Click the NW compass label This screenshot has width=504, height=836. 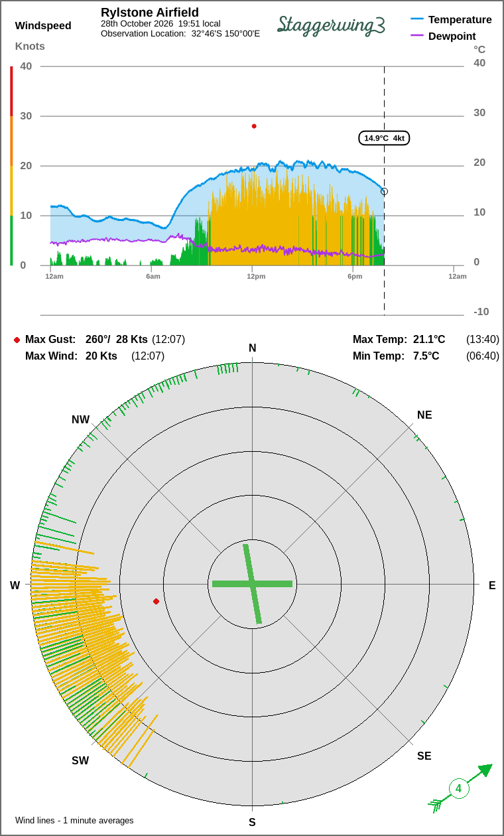[80, 419]
